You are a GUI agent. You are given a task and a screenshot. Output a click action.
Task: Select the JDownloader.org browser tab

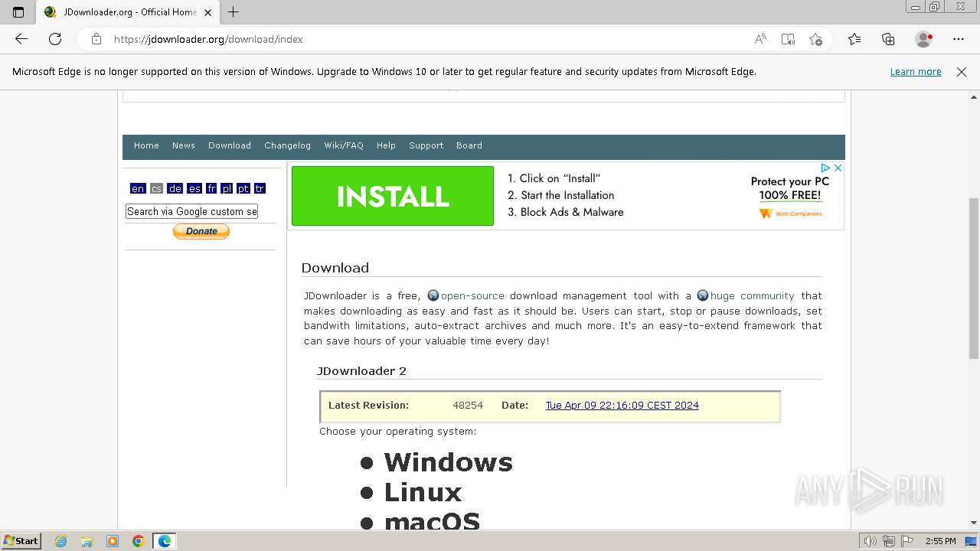click(127, 12)
